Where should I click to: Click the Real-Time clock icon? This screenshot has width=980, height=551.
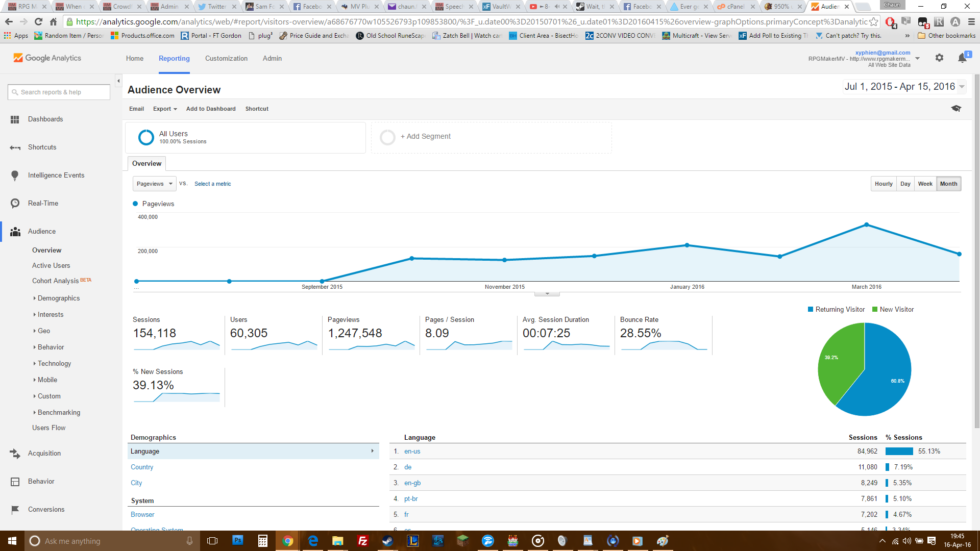pos(15,204)
